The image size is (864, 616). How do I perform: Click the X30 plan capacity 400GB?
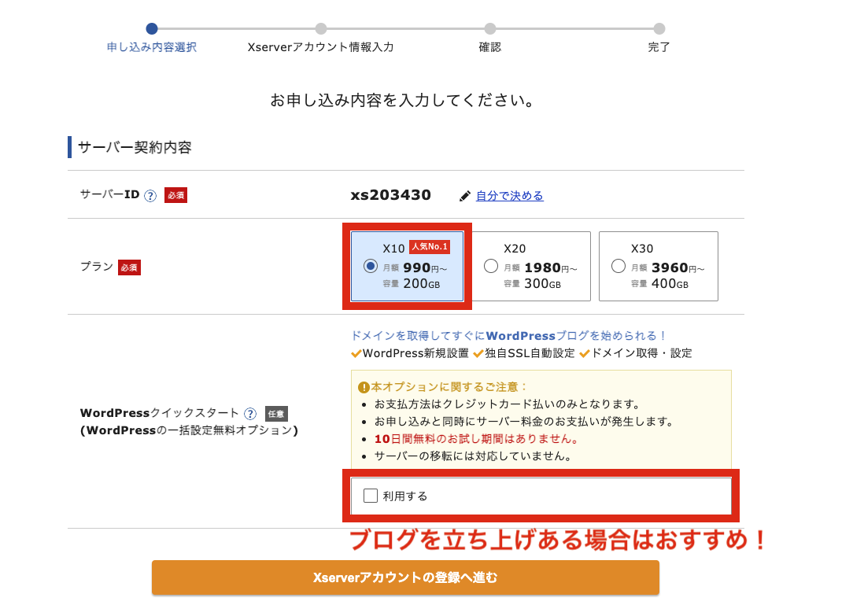point(670,284)
